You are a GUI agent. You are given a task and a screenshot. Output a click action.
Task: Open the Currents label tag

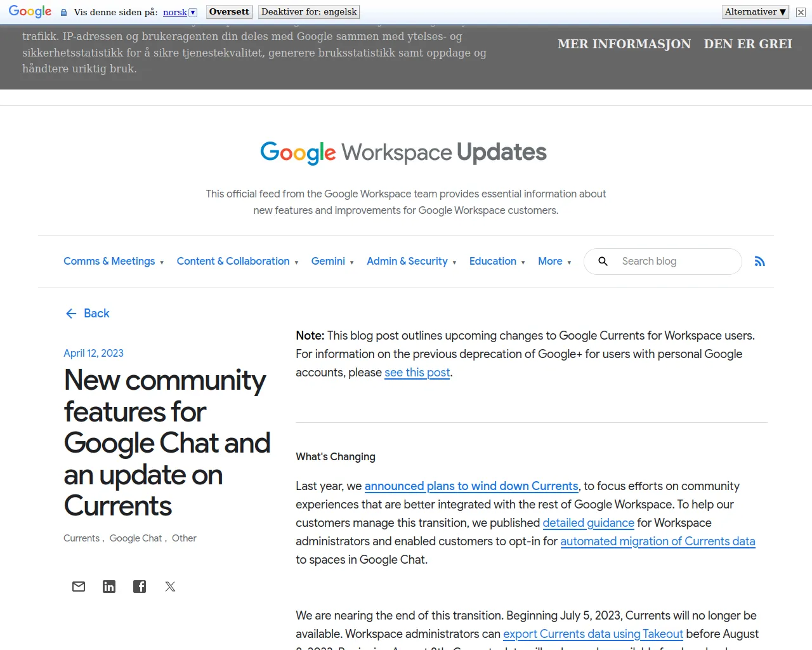coord(81,538)
